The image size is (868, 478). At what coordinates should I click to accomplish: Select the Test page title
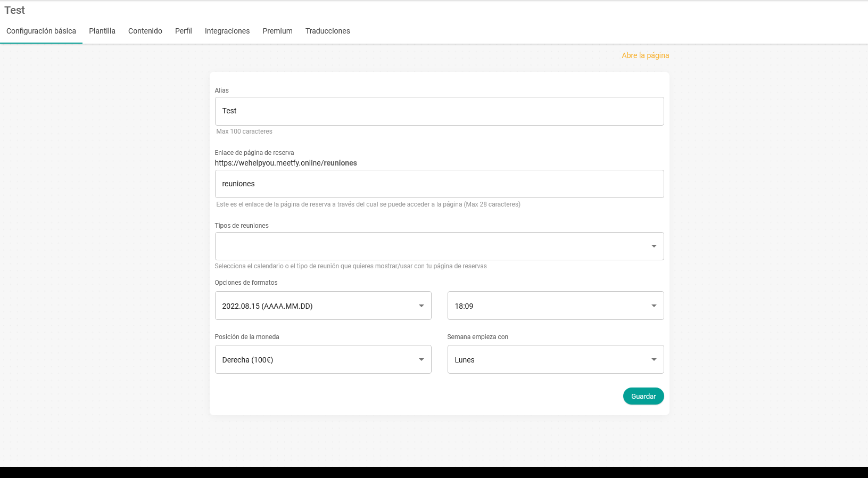pyautogui.click(x=15, y=10)
